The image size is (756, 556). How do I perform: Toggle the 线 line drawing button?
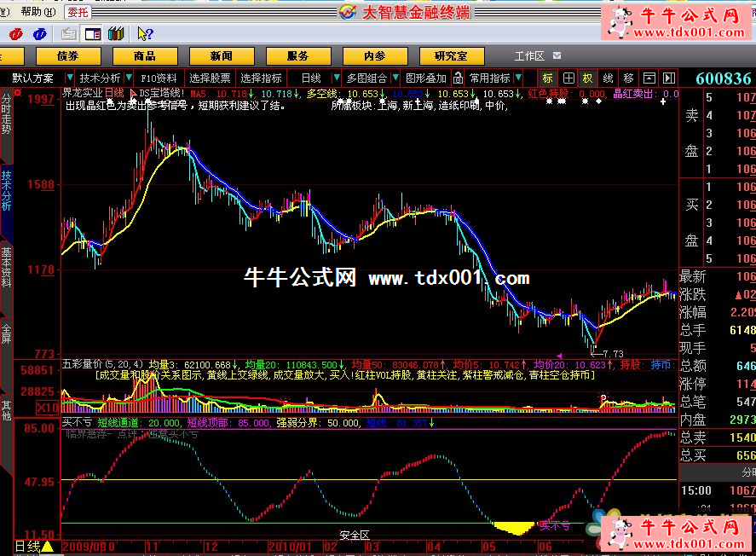608,78
